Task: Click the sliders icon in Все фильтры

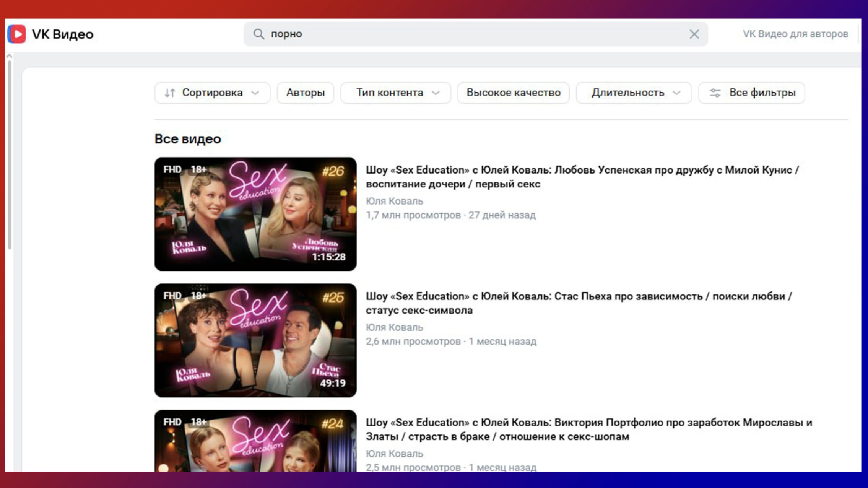Action: 715,93
